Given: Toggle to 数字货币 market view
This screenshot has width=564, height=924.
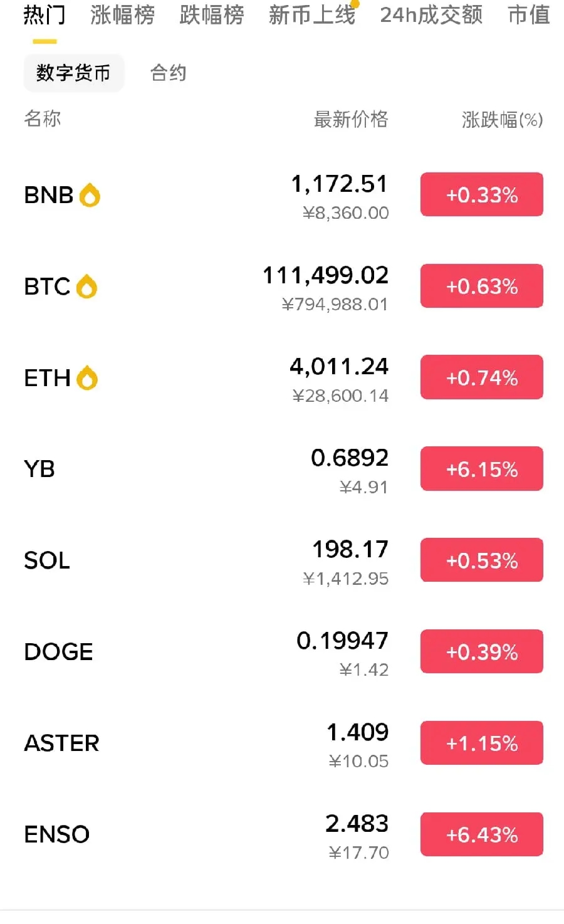Looking at the screenshot, I should pyautogui.click(x=73, y=73).
